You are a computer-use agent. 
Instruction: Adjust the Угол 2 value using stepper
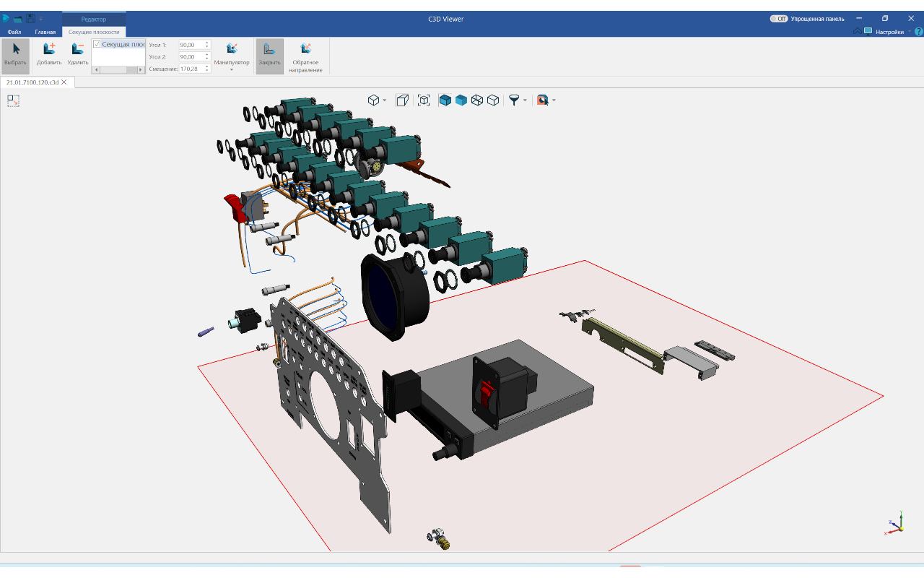click(207, 56)
